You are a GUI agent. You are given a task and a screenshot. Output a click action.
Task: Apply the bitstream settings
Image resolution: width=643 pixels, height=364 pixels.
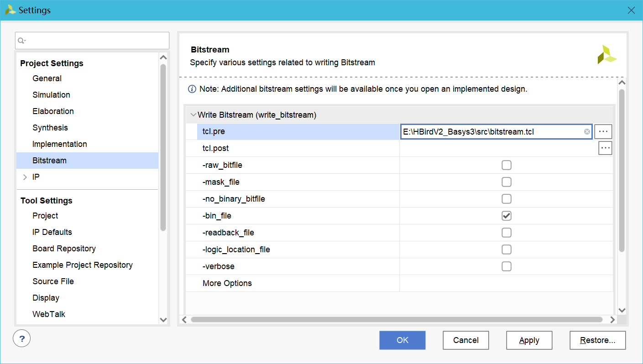point(529,340)
